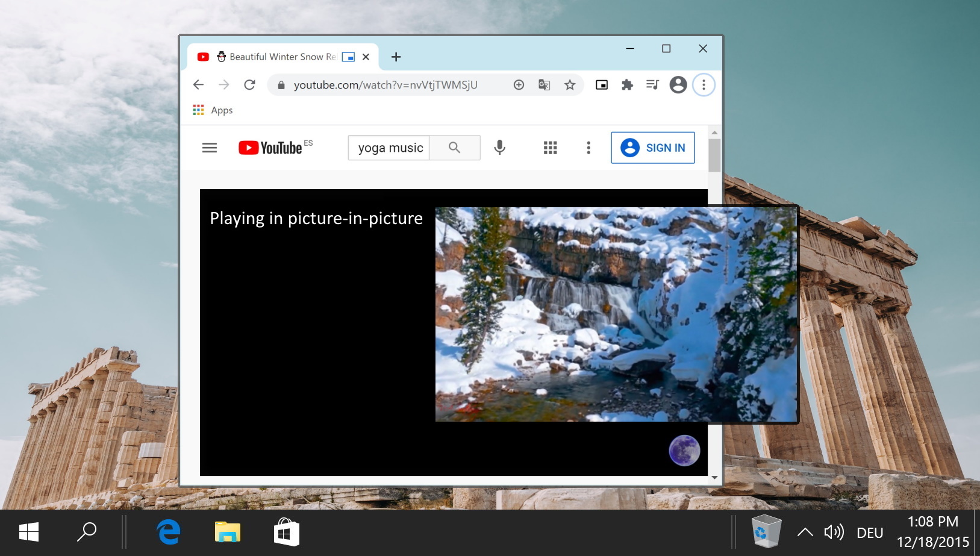Click inside the yoga music search field
Viewport: 980px width, 556px height.
(390, 148)
